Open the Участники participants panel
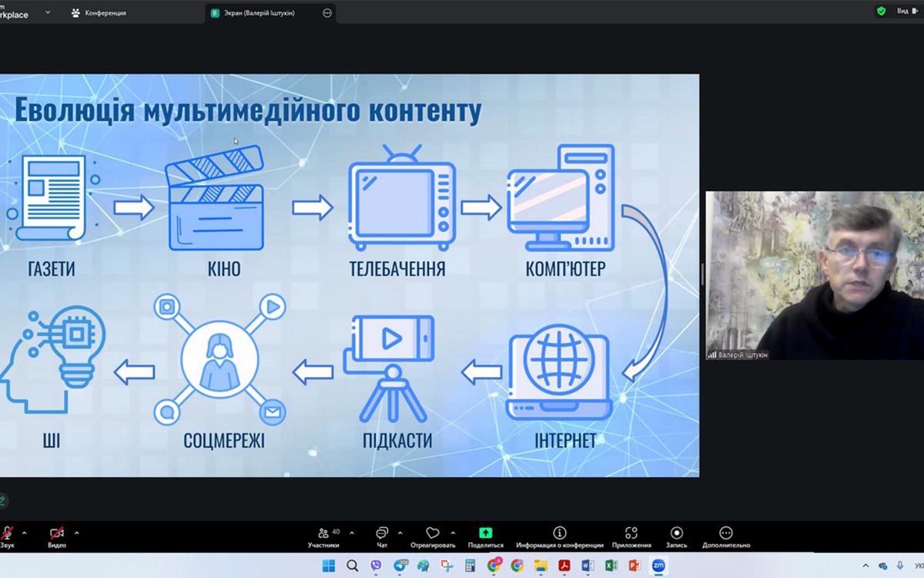Viewport: 924px width, 578px height. tap(324, 533)
